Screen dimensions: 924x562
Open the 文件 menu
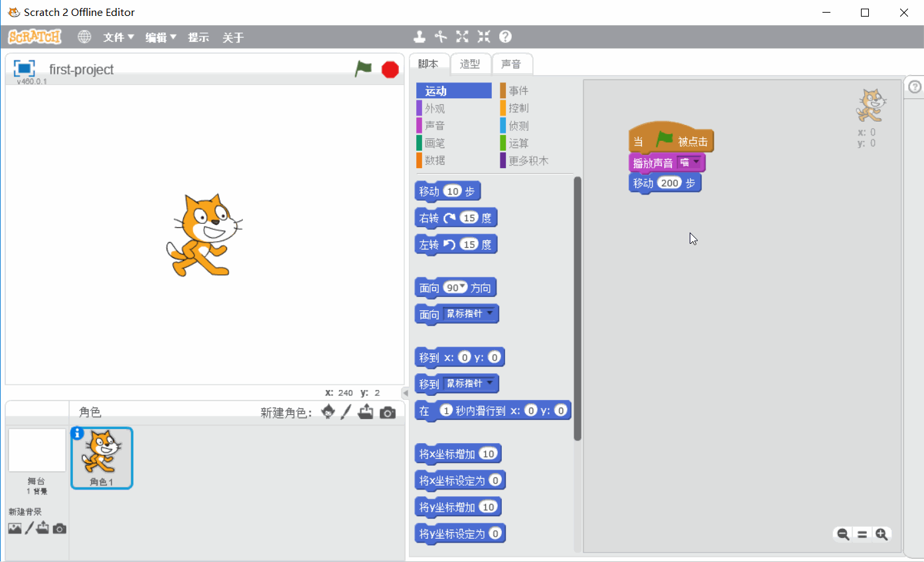click(x=119, y=37)
